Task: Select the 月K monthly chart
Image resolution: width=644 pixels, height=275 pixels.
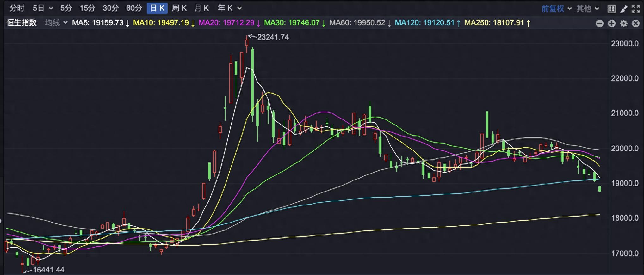Action: tap(201, 8)
